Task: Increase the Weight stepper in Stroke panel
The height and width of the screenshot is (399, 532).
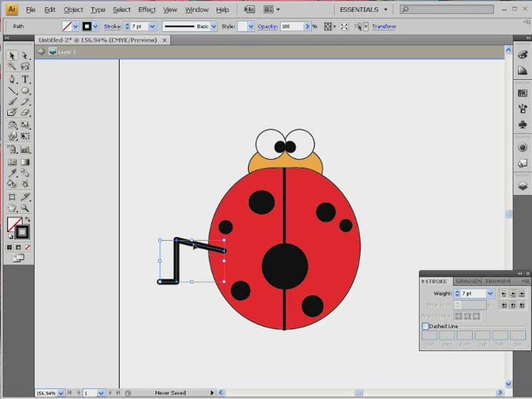Action: [x=457, y=291]
